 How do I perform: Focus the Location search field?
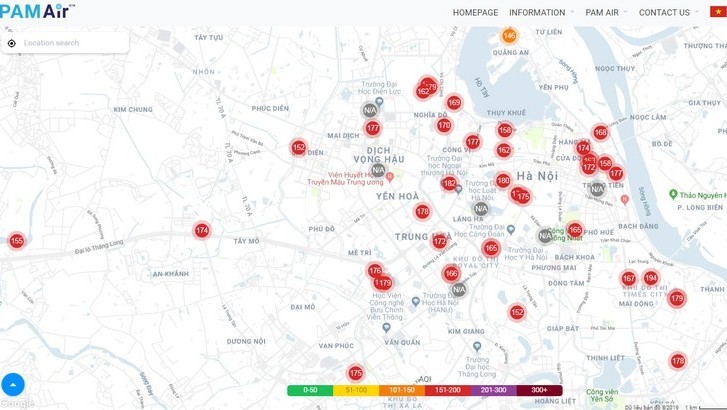[72, 43]
